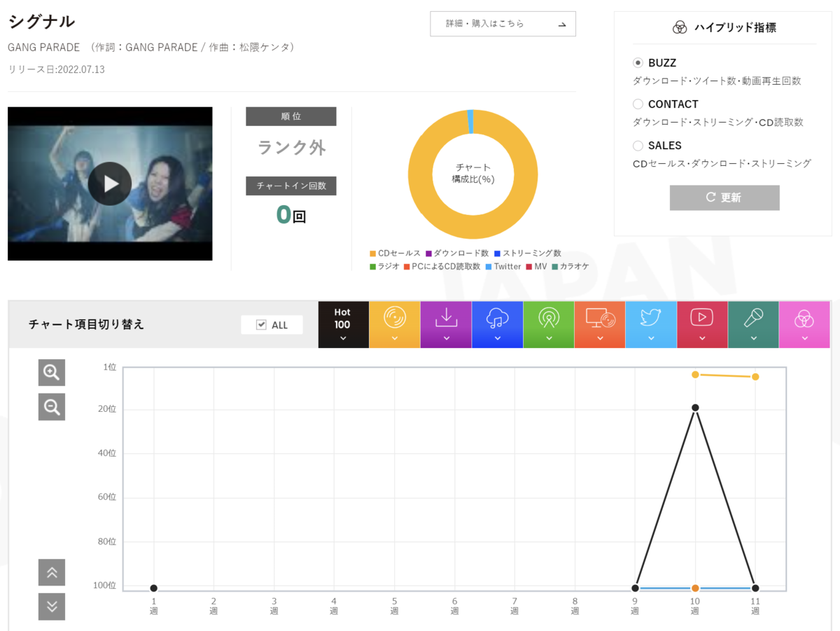Toggle the karaoke microphone icon
Viewport: 840px width, 631px height.
click(753, 325)
